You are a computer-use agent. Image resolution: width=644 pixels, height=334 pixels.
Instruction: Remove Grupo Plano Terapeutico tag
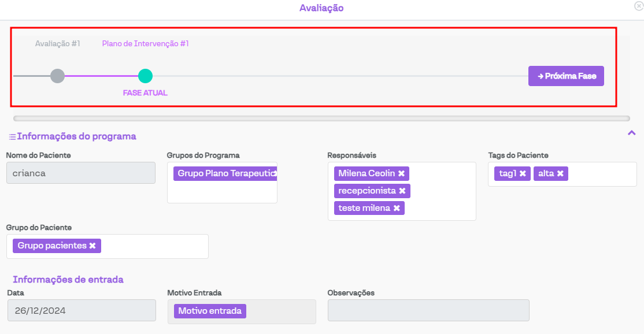click(275, 173)
